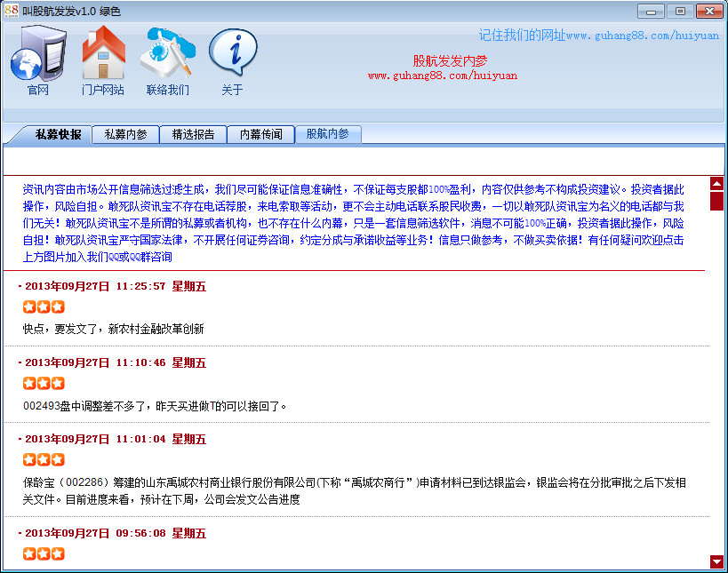Select the 002493盘中调整 message text
Viewport: 728px width, 573px height.
coord(155,406)
